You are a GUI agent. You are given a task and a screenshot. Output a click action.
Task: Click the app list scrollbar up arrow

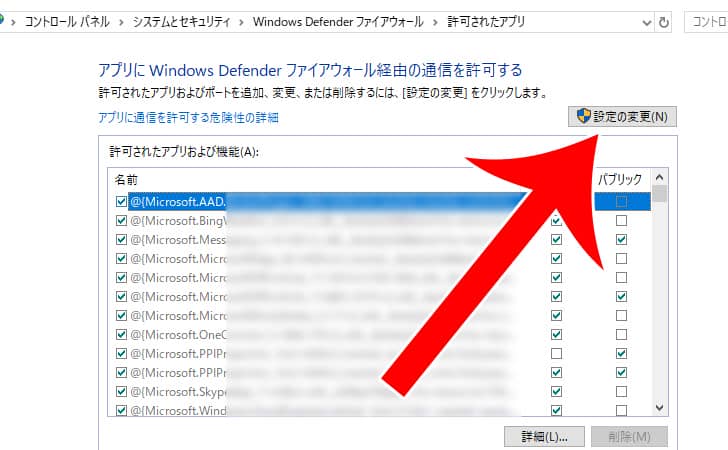(659, 177)
